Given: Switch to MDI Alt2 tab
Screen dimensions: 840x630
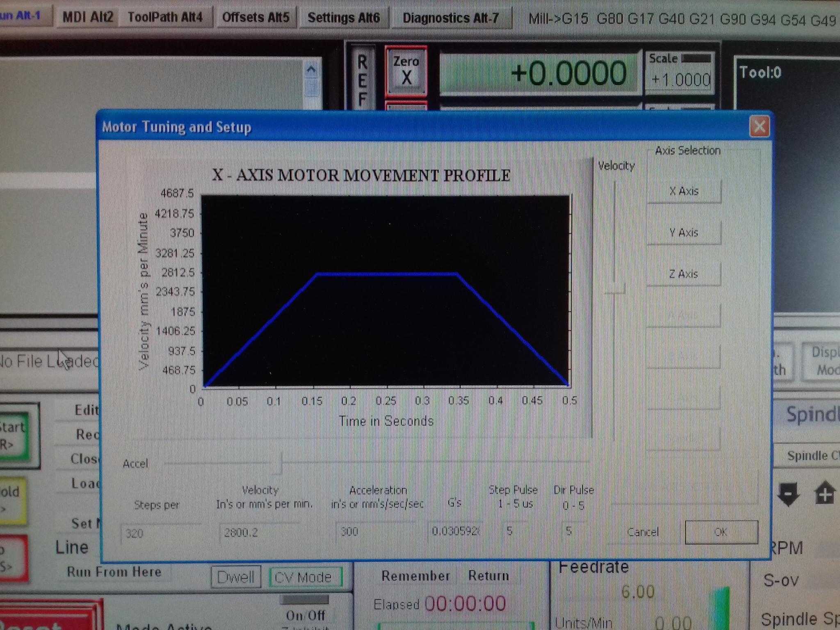Looking at the screenshot, I should point(88,17).
